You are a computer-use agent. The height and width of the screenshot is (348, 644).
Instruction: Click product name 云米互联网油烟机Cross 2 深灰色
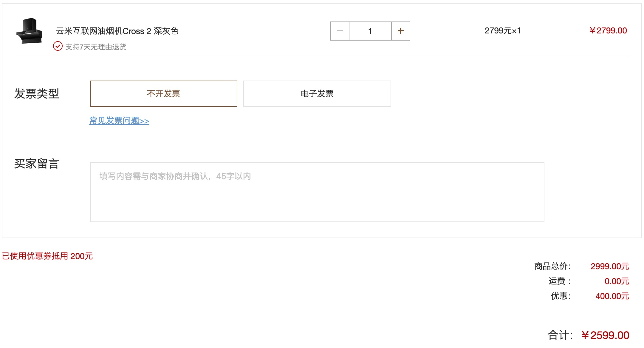117,31
